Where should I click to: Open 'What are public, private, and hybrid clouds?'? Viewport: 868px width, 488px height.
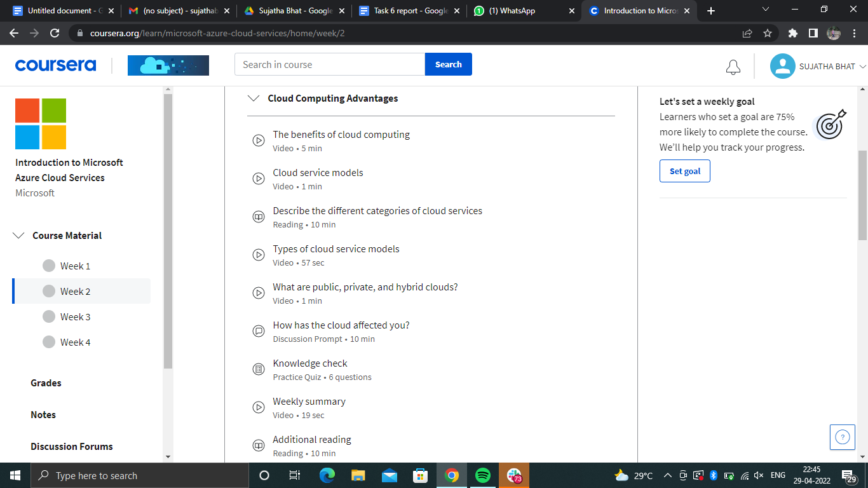pyautogui.click(x=365, y=287)
